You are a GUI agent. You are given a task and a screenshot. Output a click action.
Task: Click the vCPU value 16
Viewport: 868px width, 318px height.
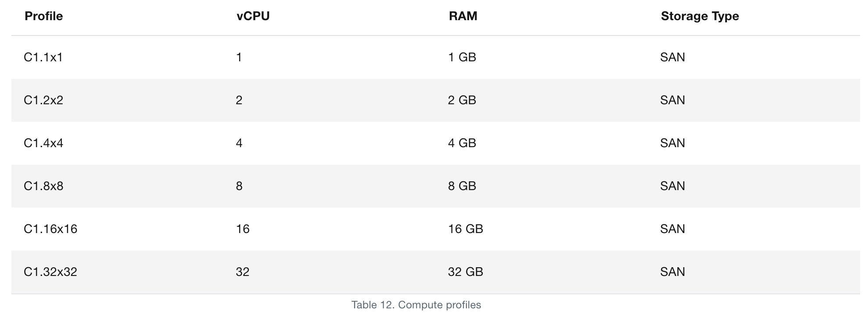point(243,229)
